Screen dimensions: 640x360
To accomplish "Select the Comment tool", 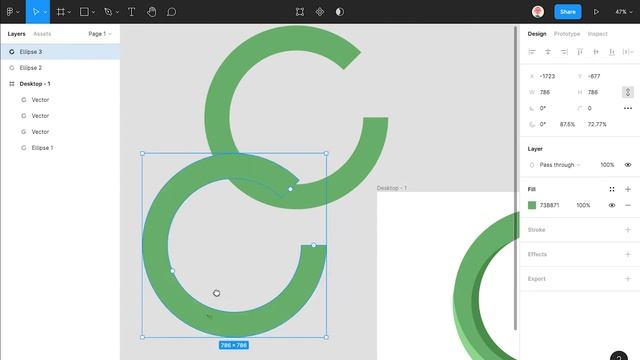I will [171, 12].
